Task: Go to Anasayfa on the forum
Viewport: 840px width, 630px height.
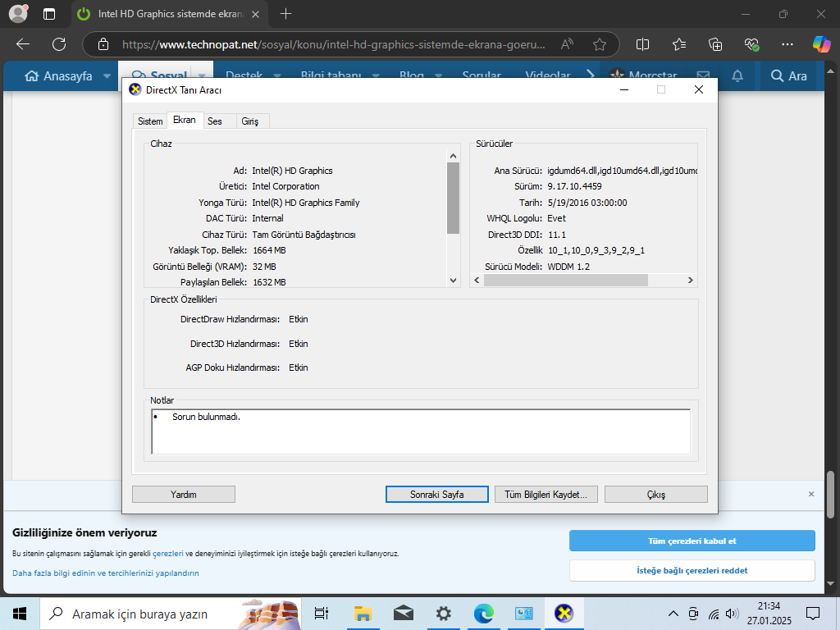Action: point(58,76)
